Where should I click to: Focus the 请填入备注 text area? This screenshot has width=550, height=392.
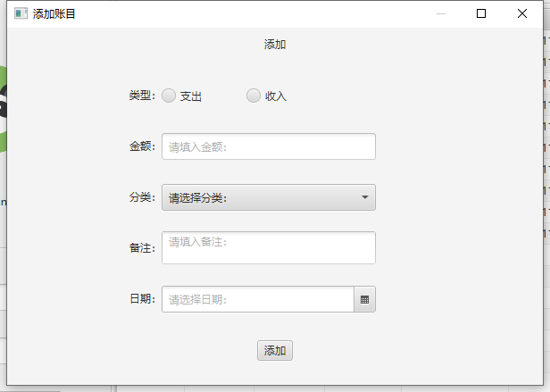269,247
